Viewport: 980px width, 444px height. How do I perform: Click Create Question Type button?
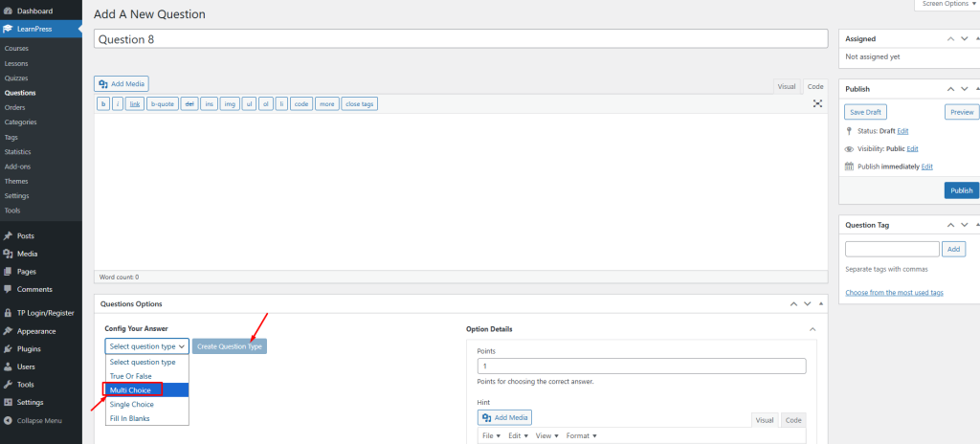[x=230, y=346]
